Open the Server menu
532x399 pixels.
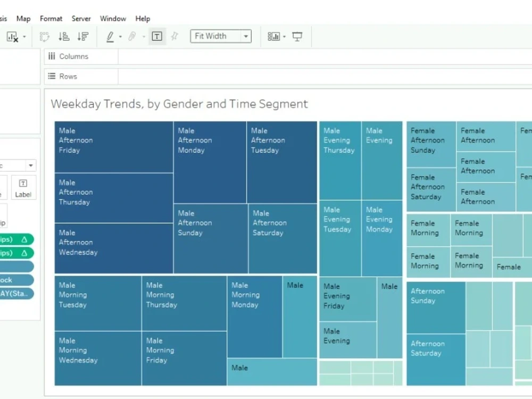[x=81, y=18]
